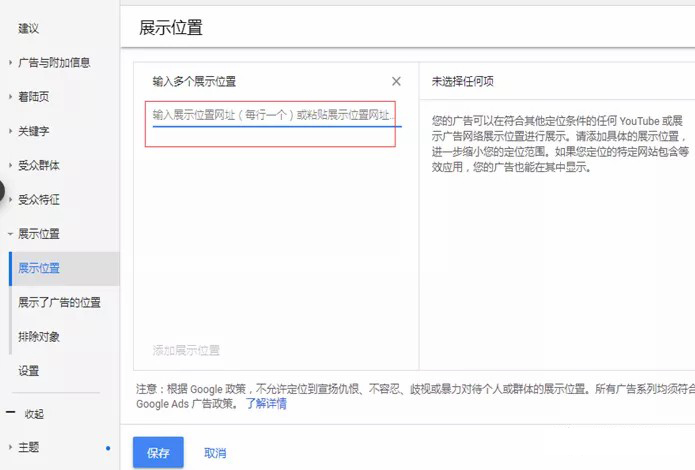Viewport: 695px width, 470px height.
Task: Expand the 广告与附加信息 sidebar section
Action: [54, 62]
